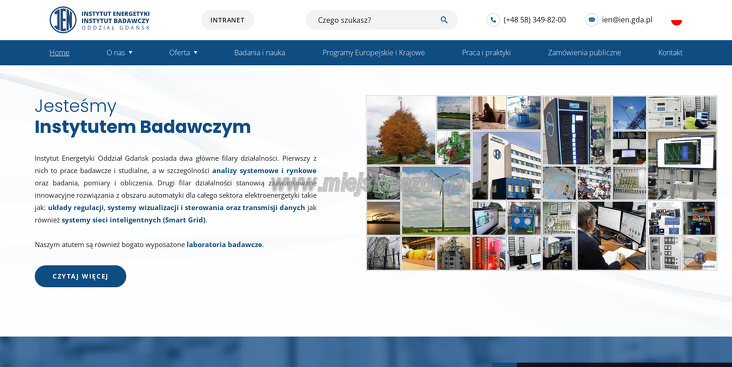Expand the 'O nas' dropdown arrow
Screen dimensions: 732x367
(131, 53)
